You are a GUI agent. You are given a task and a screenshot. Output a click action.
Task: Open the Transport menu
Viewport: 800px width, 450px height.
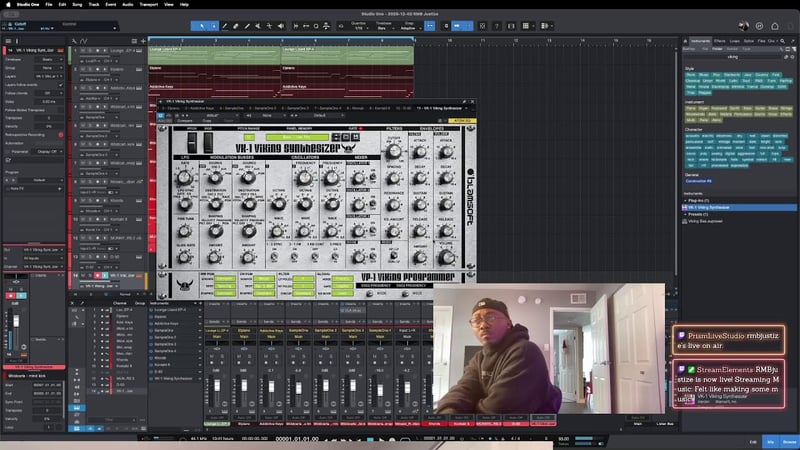148,5
